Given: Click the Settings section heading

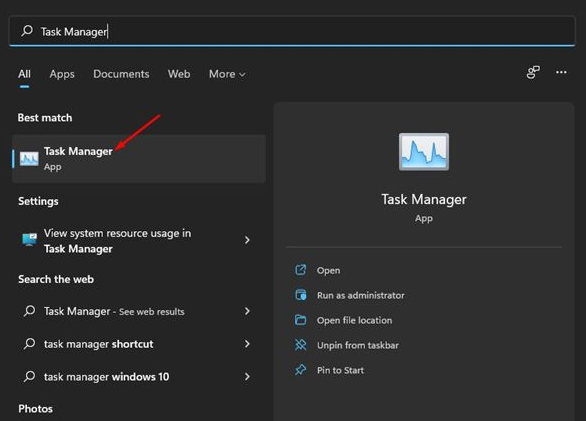Looking at the screenshot, I should [x=38, y=201].
